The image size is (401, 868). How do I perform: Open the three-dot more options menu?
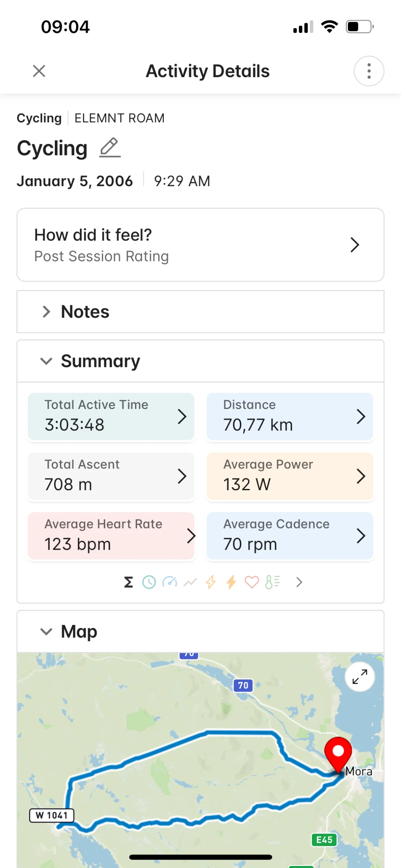point(369,71)
